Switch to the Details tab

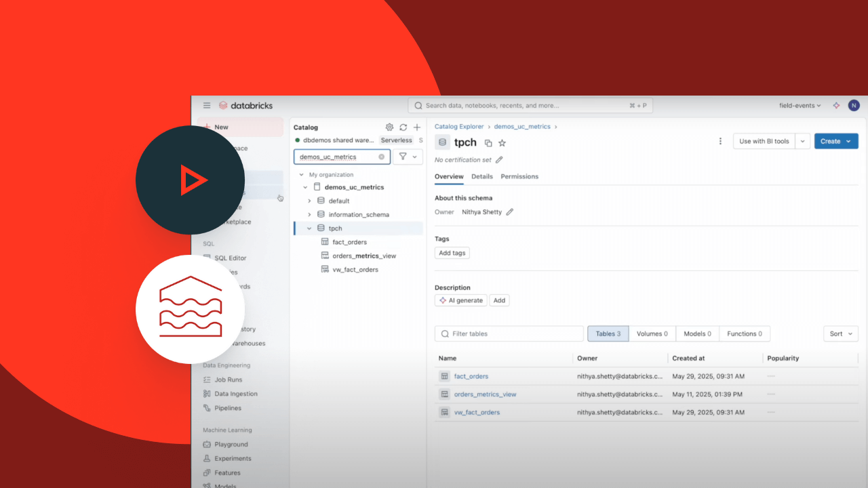click(482, 176)
